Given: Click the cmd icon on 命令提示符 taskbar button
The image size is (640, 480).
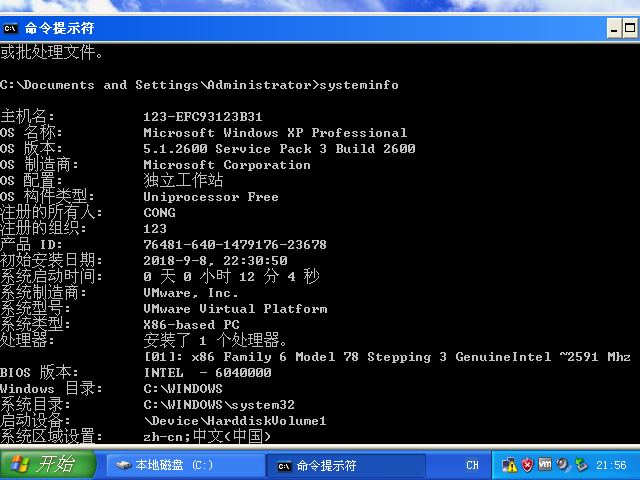Looking at the screenshot, I should 284,466.
